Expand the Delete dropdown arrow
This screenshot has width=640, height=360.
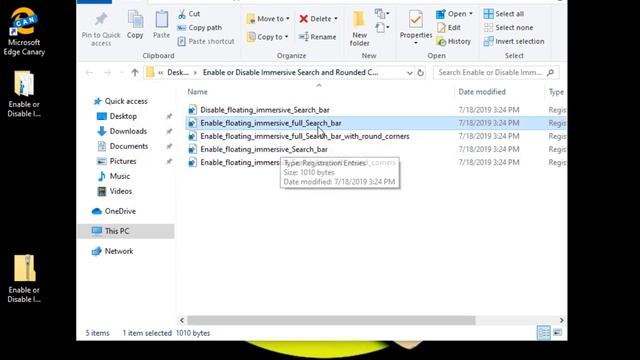click(336, 19)
